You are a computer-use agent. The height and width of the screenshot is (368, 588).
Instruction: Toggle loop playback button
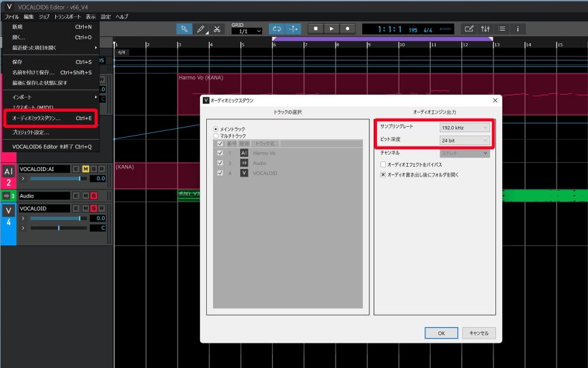click(277, 29)
